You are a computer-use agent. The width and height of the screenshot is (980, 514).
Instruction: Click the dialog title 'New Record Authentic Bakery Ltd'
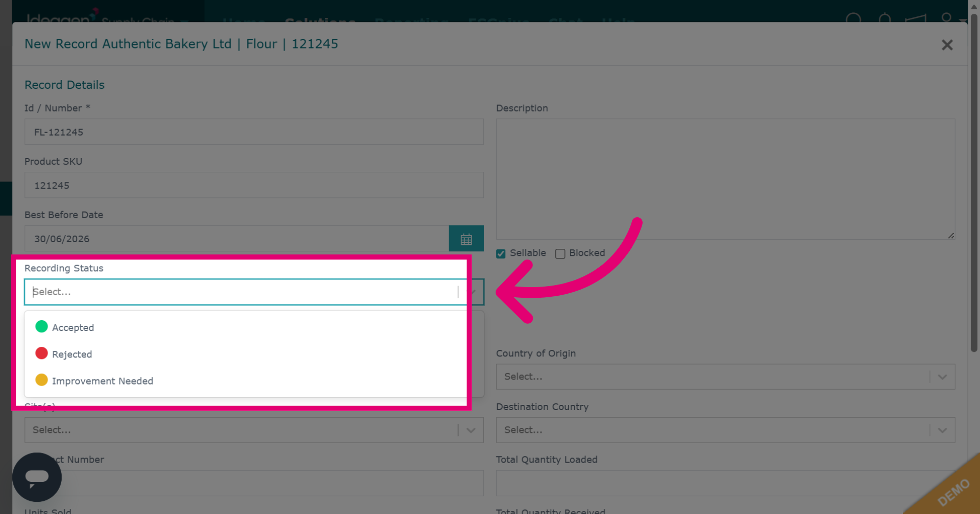point(128,44)
